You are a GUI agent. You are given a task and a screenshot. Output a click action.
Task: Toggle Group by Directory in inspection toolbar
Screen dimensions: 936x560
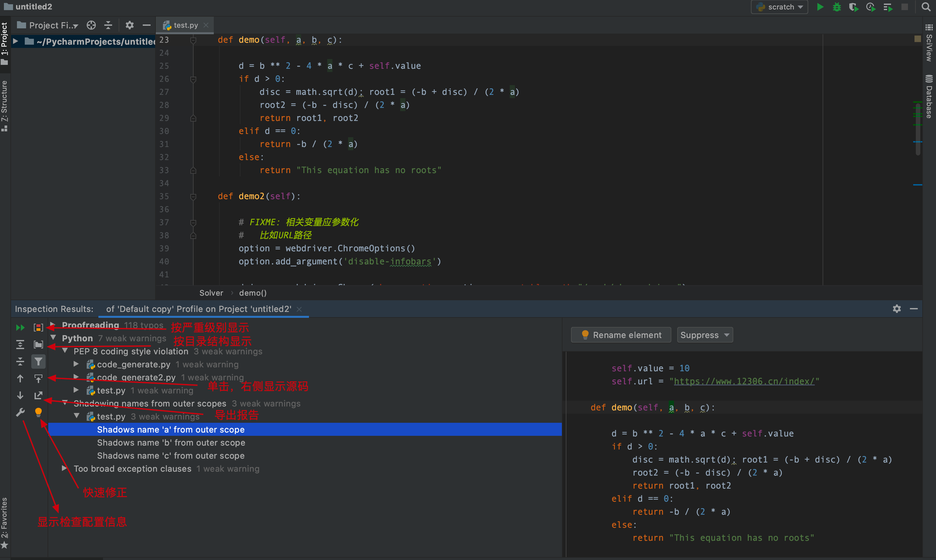[x=38, y=345]
